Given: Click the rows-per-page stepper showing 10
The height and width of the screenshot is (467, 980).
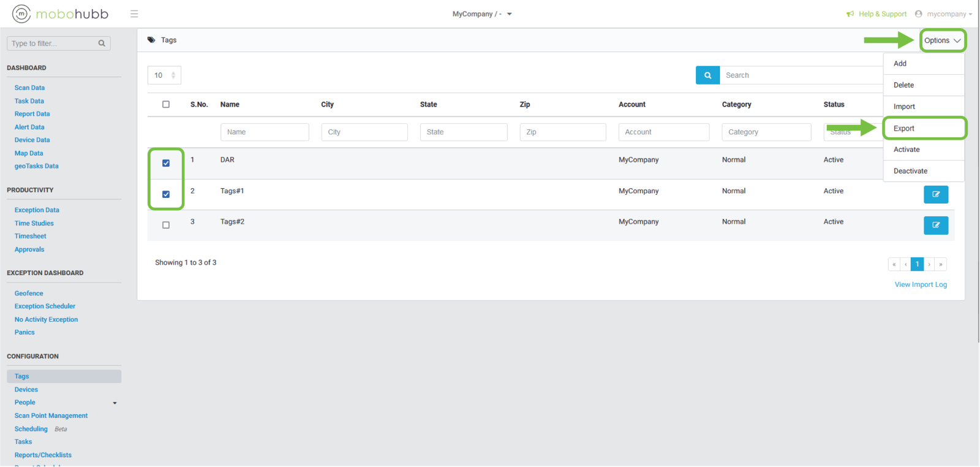Looking at the screenshot, I should (x=164, y=75).
